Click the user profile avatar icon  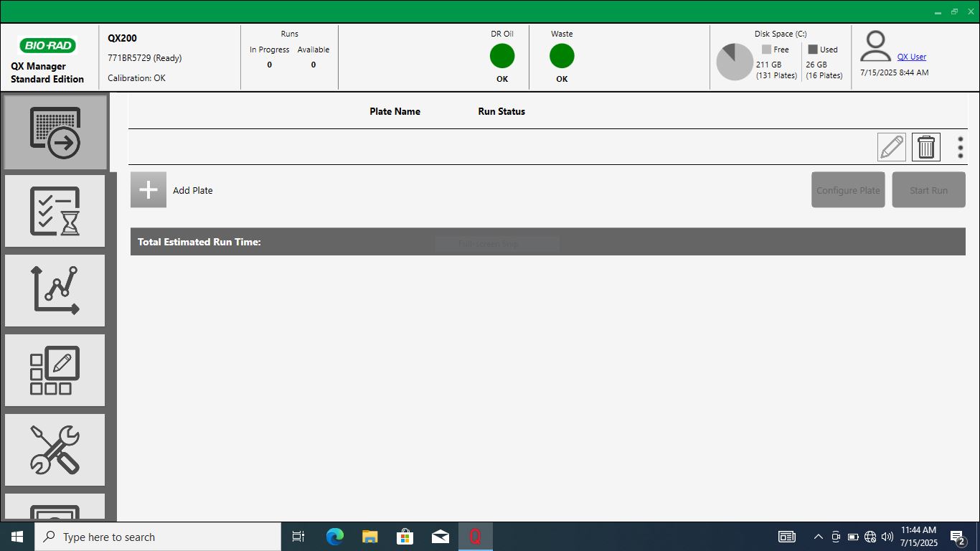point(875,47)
